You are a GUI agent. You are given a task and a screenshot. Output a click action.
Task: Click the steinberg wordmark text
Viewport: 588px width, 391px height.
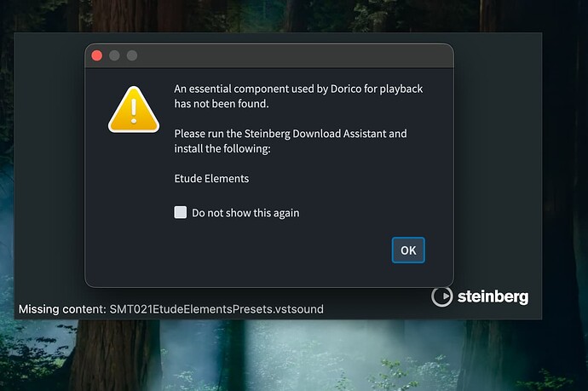[493, 297]
